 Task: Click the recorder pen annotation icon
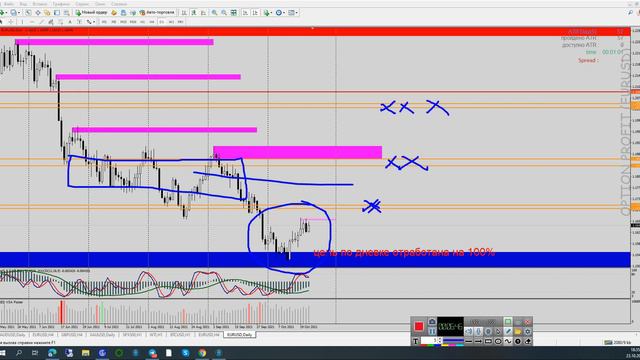click(x=508, y=331)
